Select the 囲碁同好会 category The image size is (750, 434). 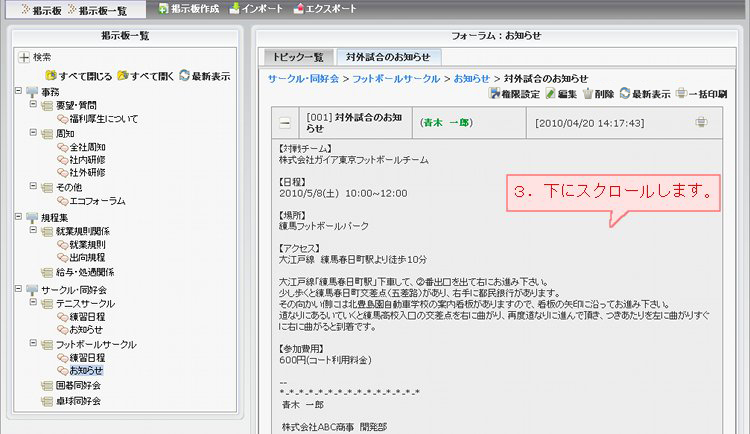78,385
